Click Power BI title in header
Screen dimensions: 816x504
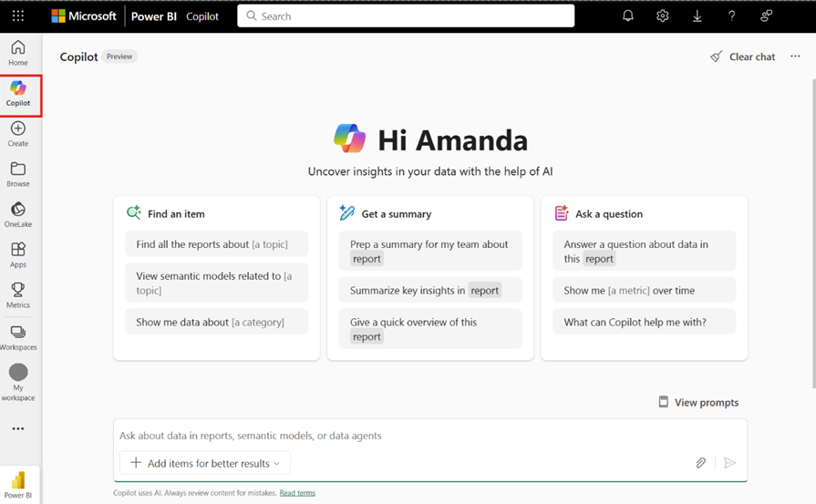pyautogui.click(x=154, y=16)
